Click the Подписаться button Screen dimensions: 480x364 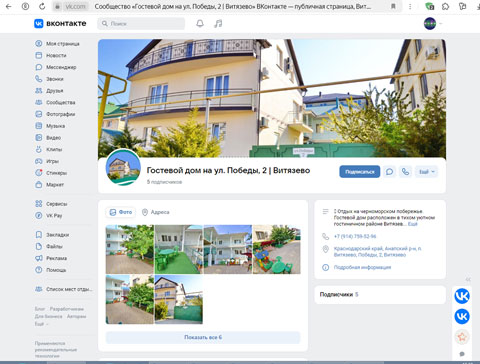pos(360,172)
